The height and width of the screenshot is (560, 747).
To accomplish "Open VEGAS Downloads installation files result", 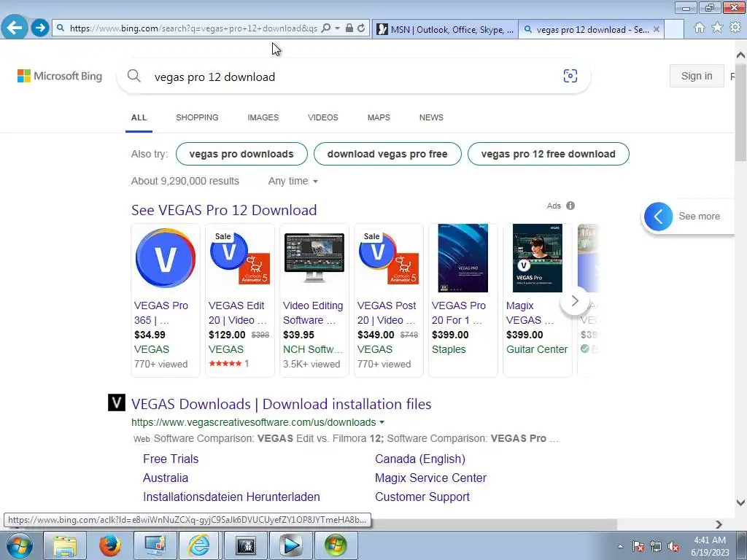I will 281,404.
